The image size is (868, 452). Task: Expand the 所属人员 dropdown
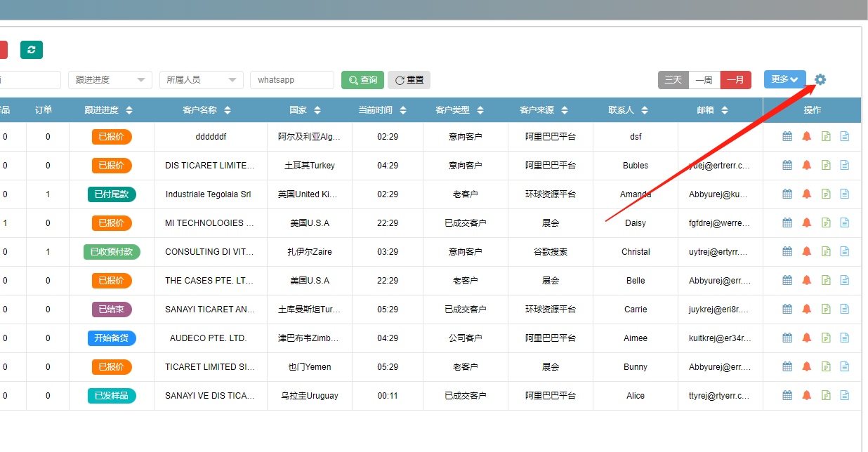202,80
